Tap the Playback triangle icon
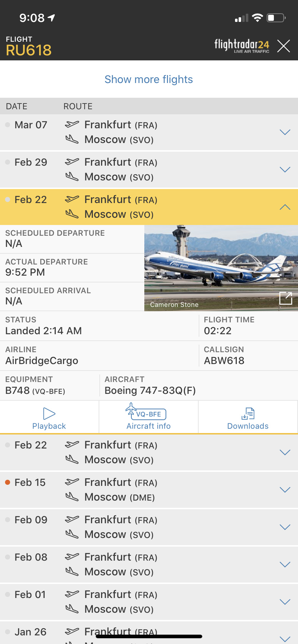Image resolution: width=298 pixels, height=644 pixels. (x=49, y=414)
